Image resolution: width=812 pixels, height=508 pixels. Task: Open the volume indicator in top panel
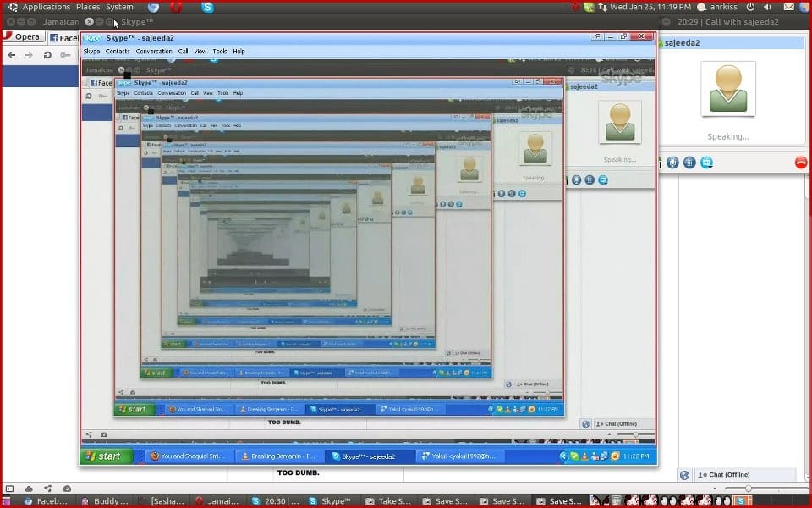[x=767, y=7]
